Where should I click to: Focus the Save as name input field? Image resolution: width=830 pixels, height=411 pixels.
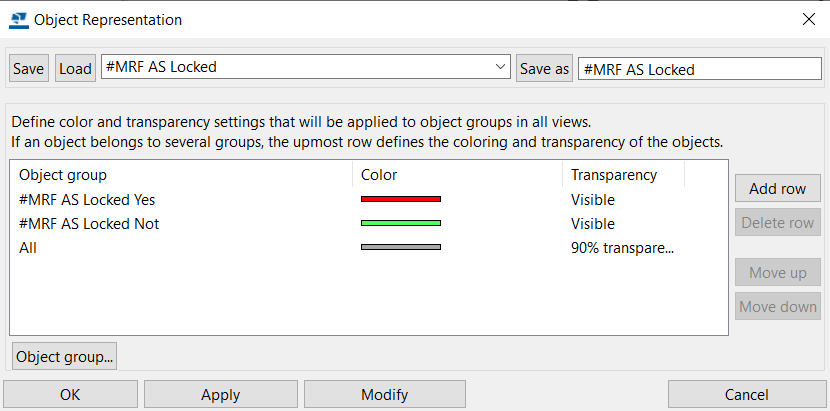click(700, 69)
